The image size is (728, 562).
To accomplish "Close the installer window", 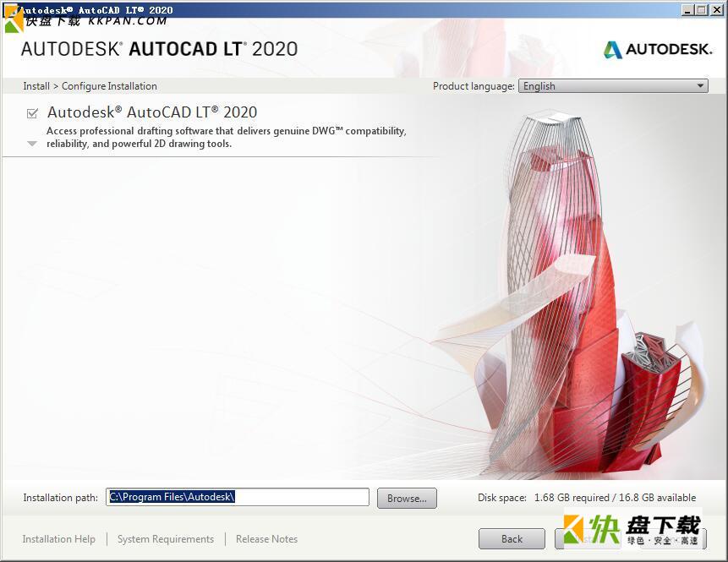I will pos(717,9).
